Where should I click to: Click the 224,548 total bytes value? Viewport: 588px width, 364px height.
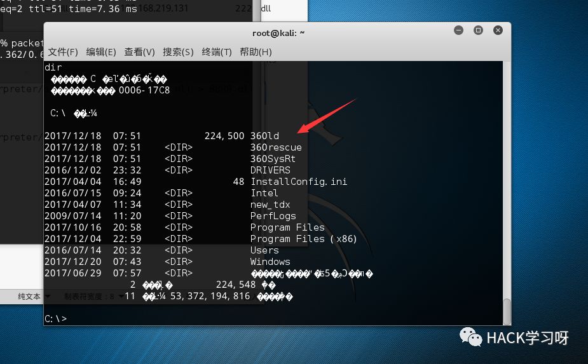[236, 285]
